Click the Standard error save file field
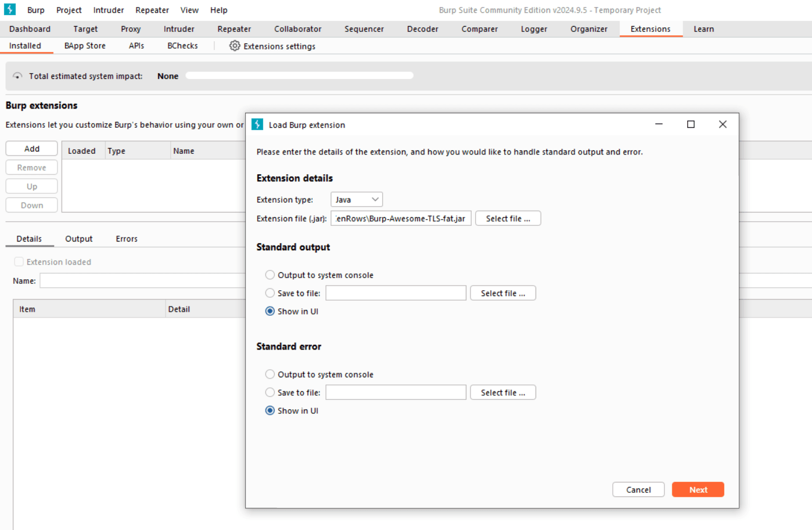 396,392
